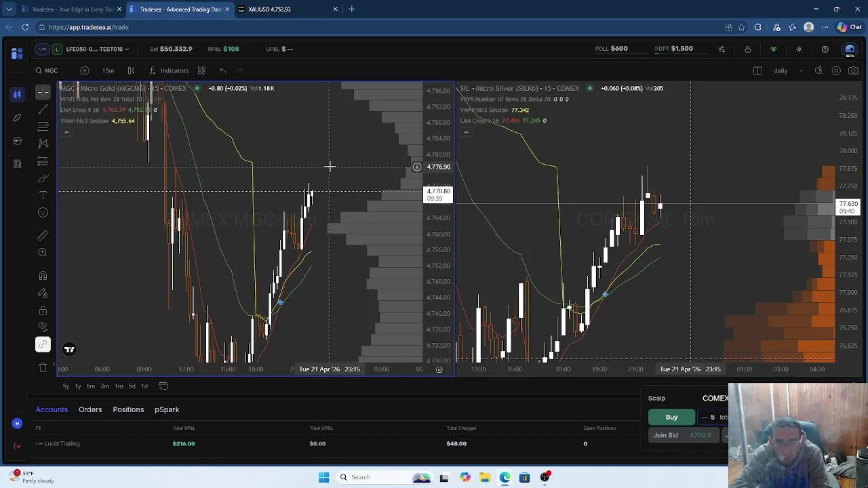This screenshot has height=488, width=868.
Task: Select the Text annotation tool
Action: point(43,195)
